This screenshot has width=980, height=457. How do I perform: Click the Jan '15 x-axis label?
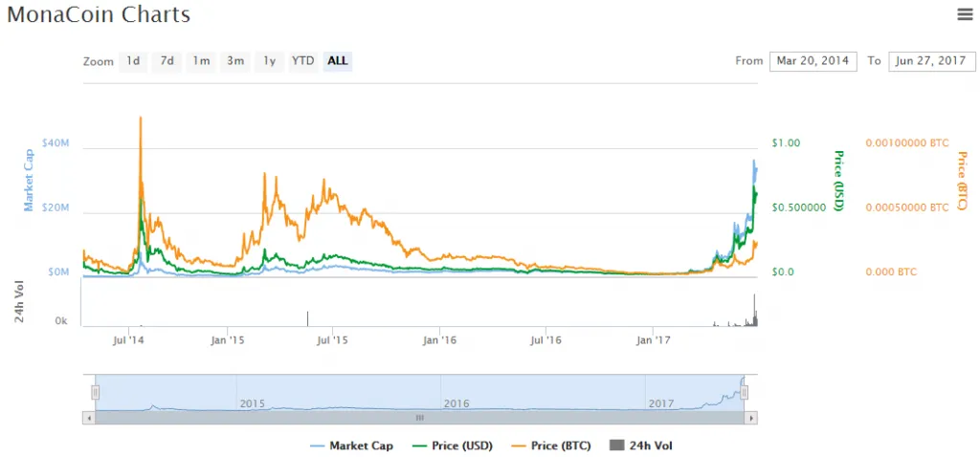pyautogui.click(x=228, y=341)
